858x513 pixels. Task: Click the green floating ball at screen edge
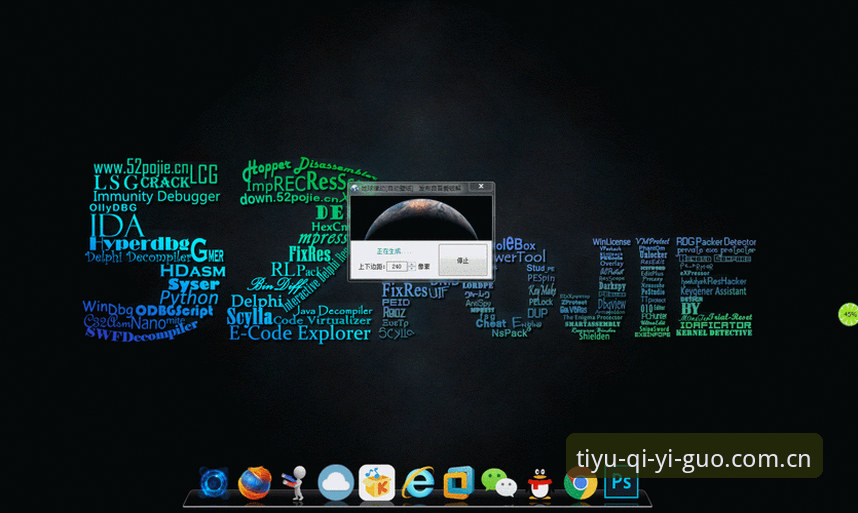coord(849,314)
